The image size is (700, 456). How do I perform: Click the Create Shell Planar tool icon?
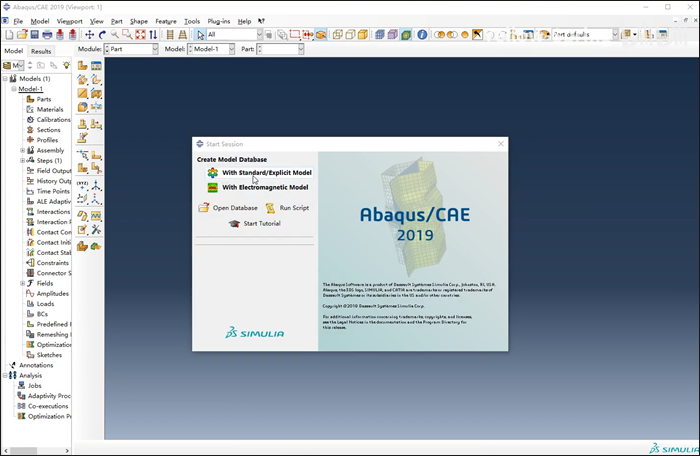coord(83,93)
